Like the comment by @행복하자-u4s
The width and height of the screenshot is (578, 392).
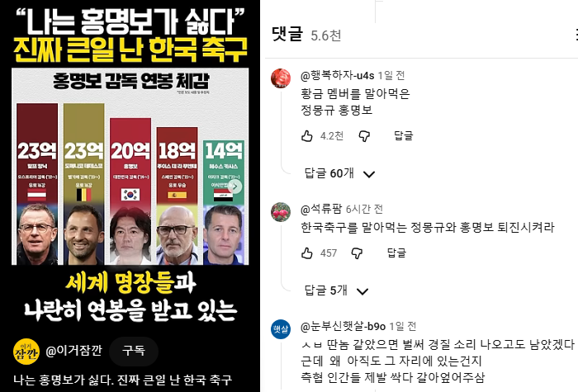coord(306,136)
